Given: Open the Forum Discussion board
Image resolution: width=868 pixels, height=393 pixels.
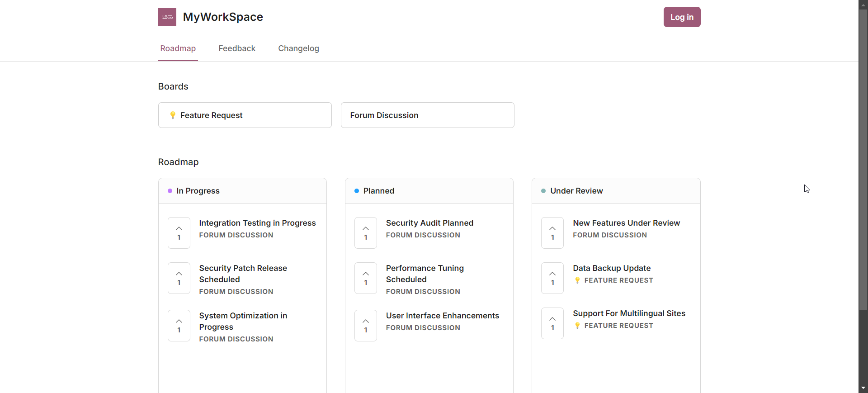Looking at the screenshot, I should click(x=428, y=115).
